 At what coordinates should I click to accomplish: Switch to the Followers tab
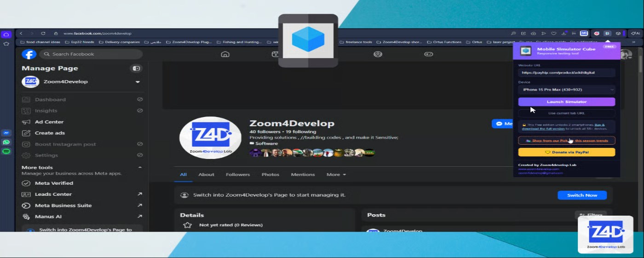click(x=238, y=175)
